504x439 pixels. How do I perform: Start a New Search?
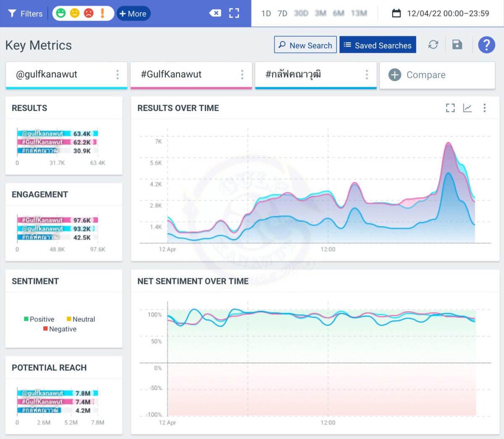point(305,44)
